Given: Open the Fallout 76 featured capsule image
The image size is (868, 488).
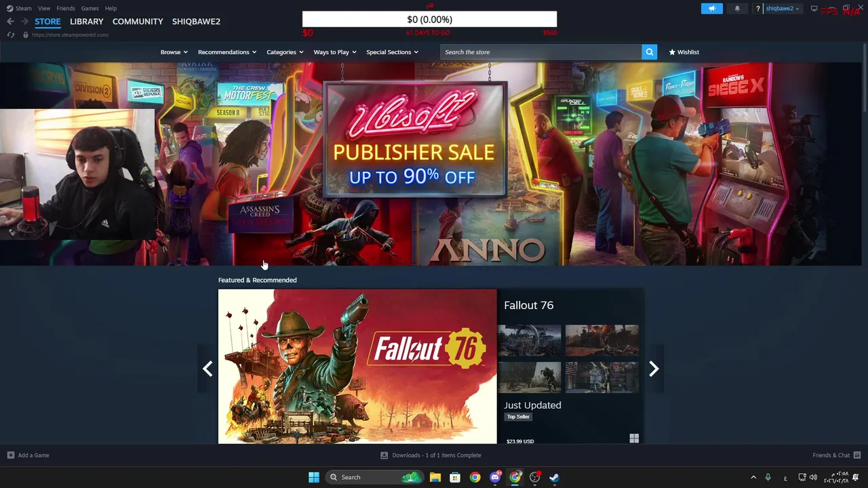Looking at the screenshot, I should [x=357, y=367].
